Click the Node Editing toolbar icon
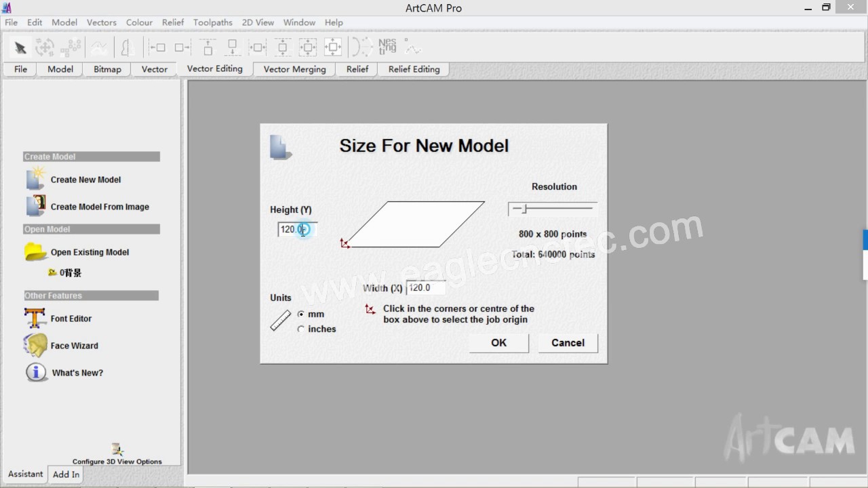This screenshot has height=488, width=868. click(71, 47)
